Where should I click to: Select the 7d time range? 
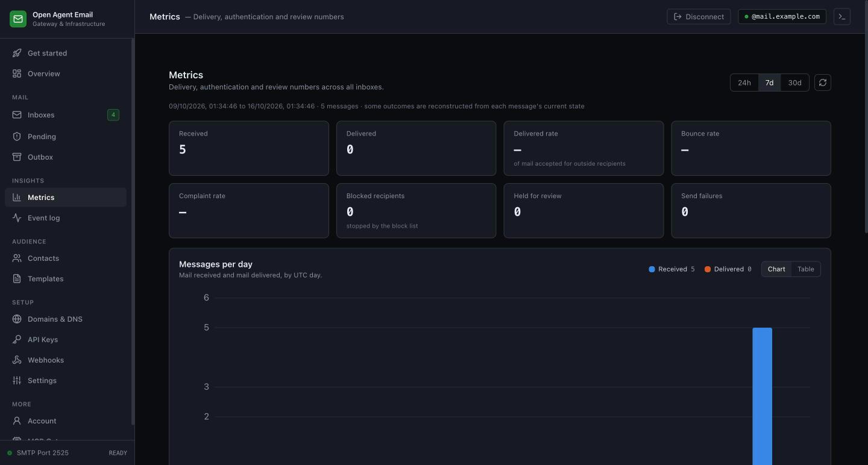[769, 83]
